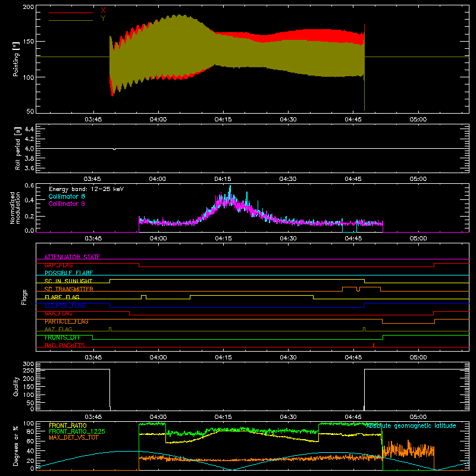Image resolution: width=476 pixels, height=476 pixels.
Task: Select the Flags axis title
Action: tap(24, 297)
